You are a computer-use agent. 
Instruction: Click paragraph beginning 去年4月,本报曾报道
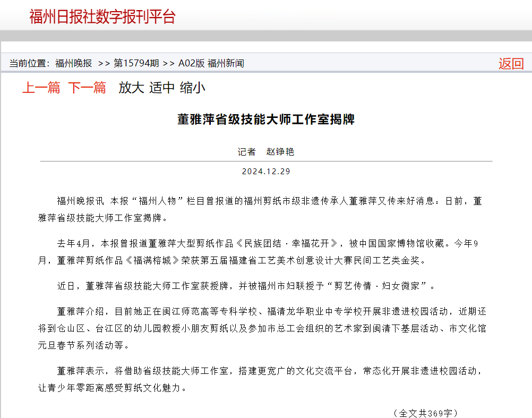[258, 252]
